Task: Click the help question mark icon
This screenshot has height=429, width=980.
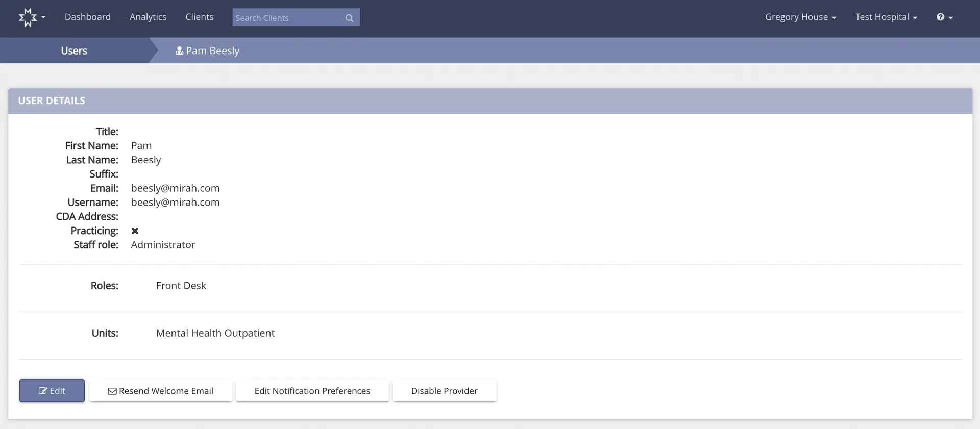Action: click(x=940, y=17)
